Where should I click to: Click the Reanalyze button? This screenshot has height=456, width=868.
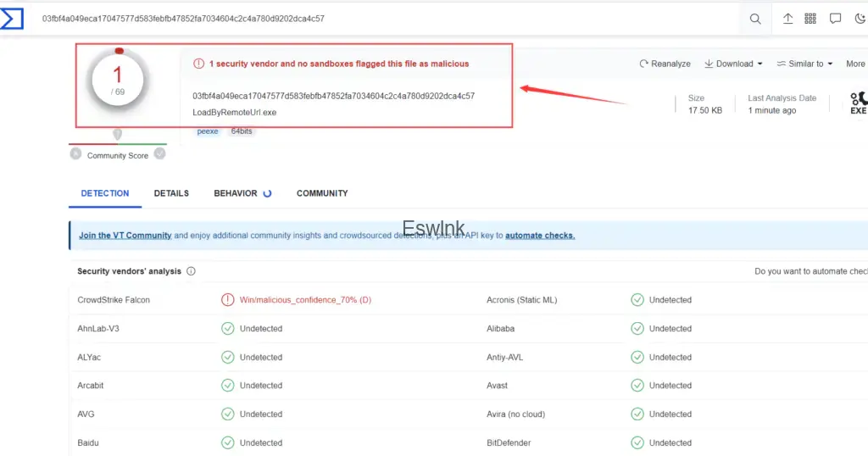click(665, 64)
